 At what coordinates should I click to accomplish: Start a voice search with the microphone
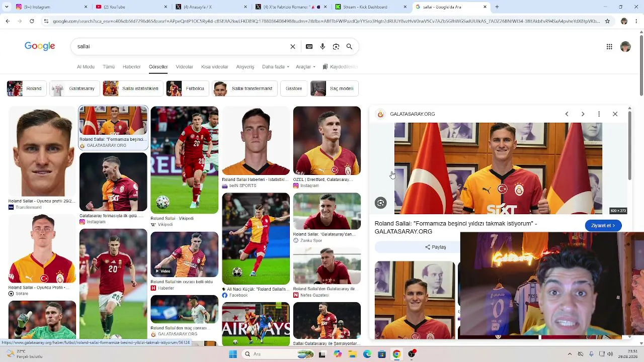tap(323, 46)
